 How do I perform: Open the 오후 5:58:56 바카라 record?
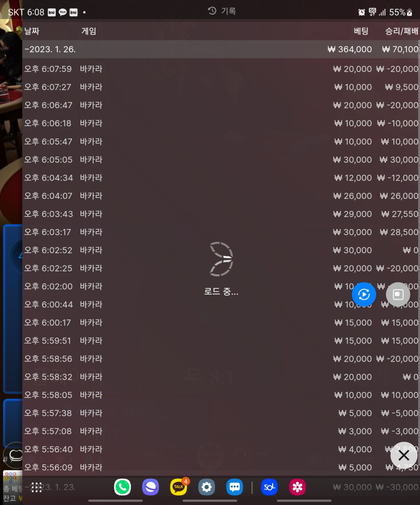pyautogui.click(x=221, y=358)
